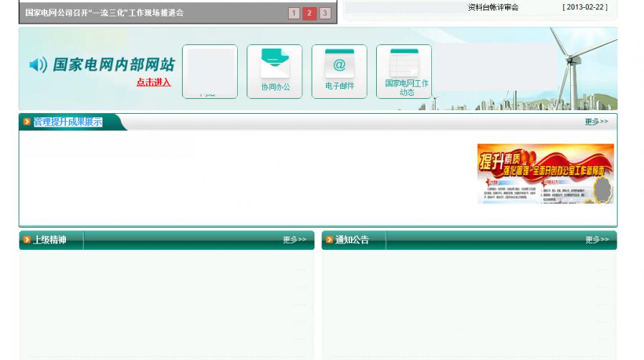This screenshot has height=360, width=644.
Task: Expand 更多>> in 管理提升成果展示 section
Action: point(596,122)
